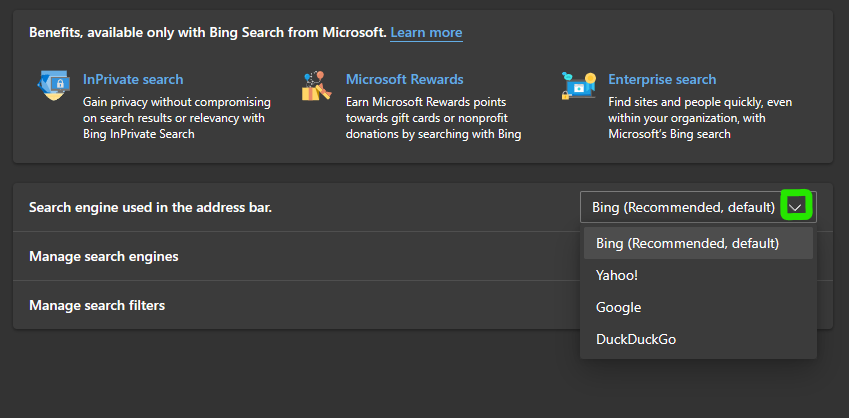Open Manage search filters
This screenshot has width=849, height=418.
click(x=97, y=305)
